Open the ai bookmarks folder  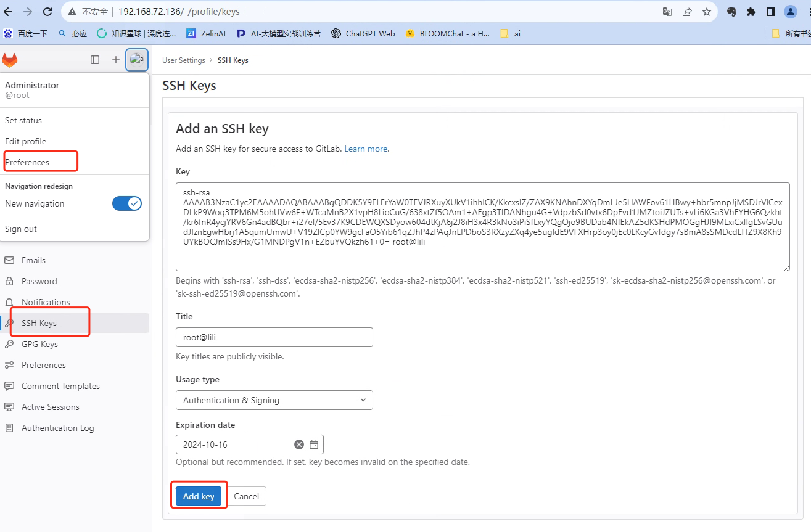pyautogui.click(x=510, y=33)
